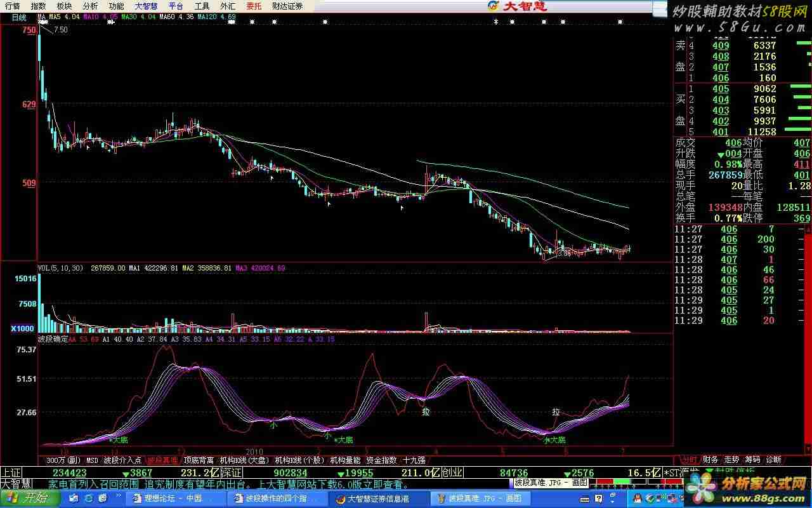
Task: Click the MA60 4.36 legend label
Action: tap(177, 17)
